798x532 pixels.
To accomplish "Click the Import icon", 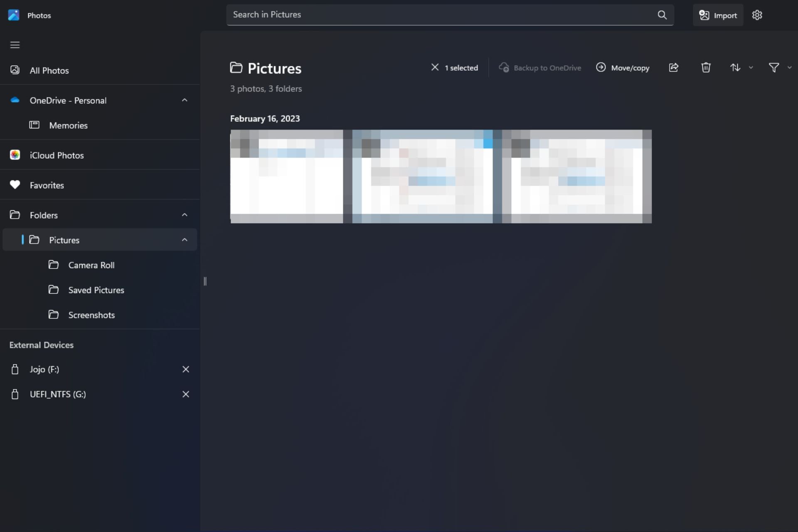I will pos(718,15).
